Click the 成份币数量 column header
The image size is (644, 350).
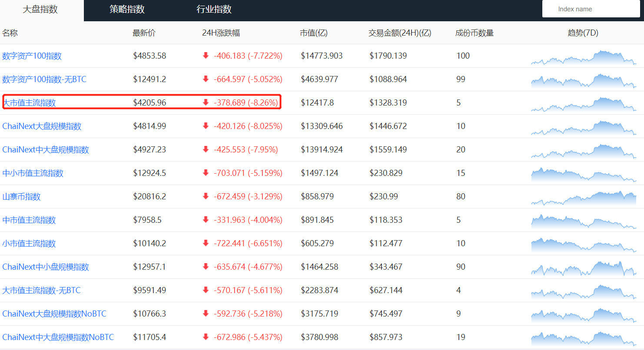(x=475, y=33)
